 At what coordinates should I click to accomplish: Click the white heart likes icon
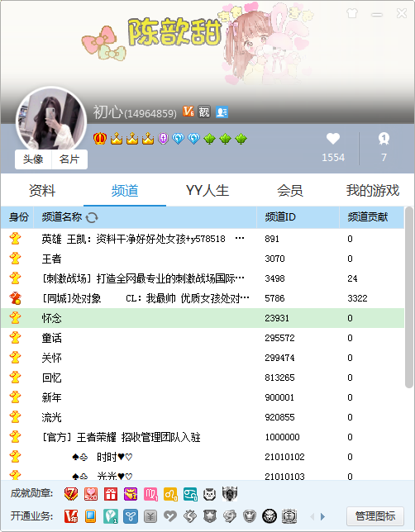click(333, 139)
